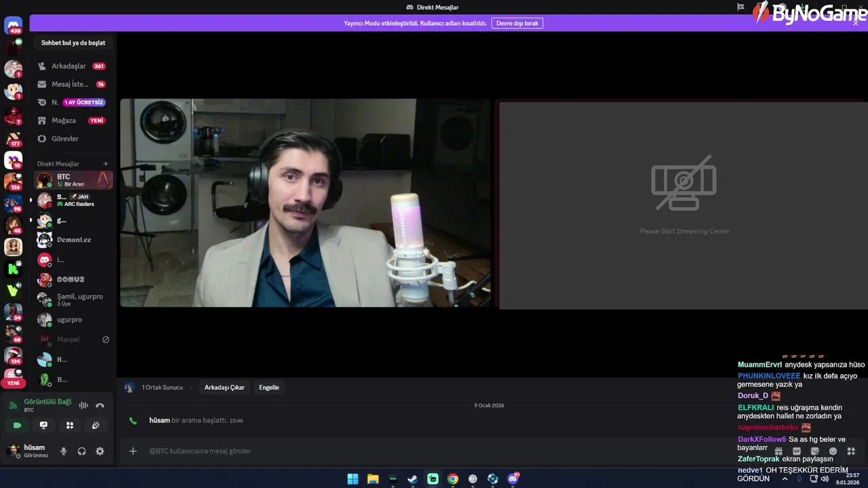The height and width of the screenshot is (488, 868).
Task: Click 'Devre dışı bırak' streamer mode button
Action: pyautogui.click(x=517, y=23)
